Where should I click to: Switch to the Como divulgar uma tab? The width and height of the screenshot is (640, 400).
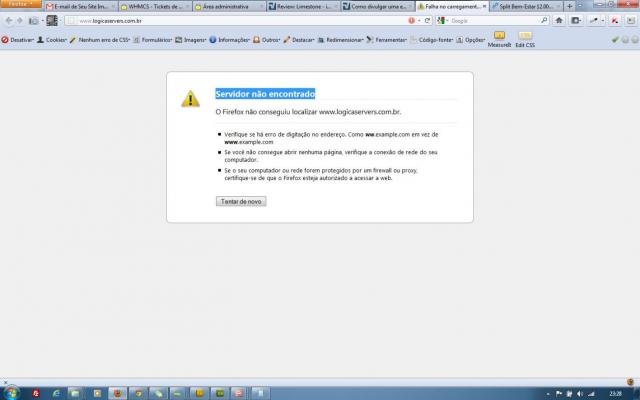[378, 7]
